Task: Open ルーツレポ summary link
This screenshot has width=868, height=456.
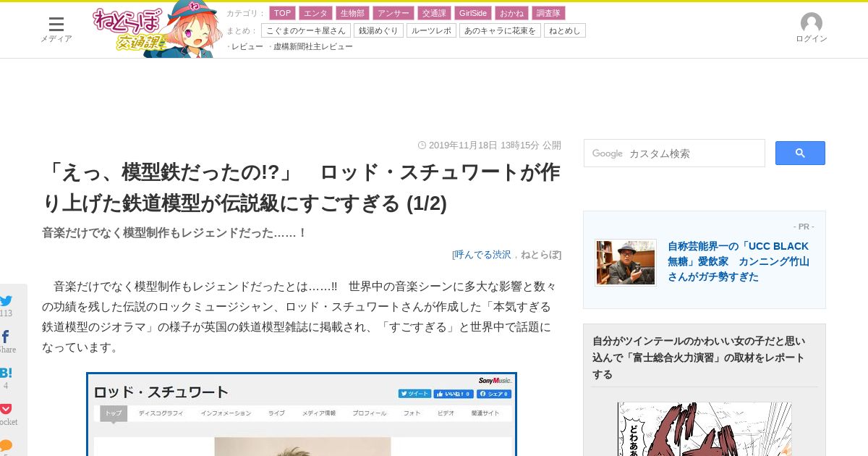Action: pos(431,30)
